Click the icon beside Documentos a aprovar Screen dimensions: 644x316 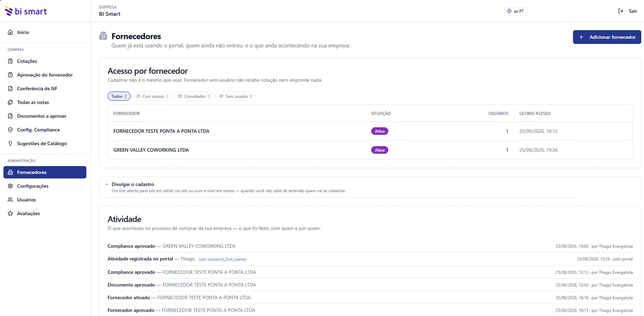coord(10,116)
